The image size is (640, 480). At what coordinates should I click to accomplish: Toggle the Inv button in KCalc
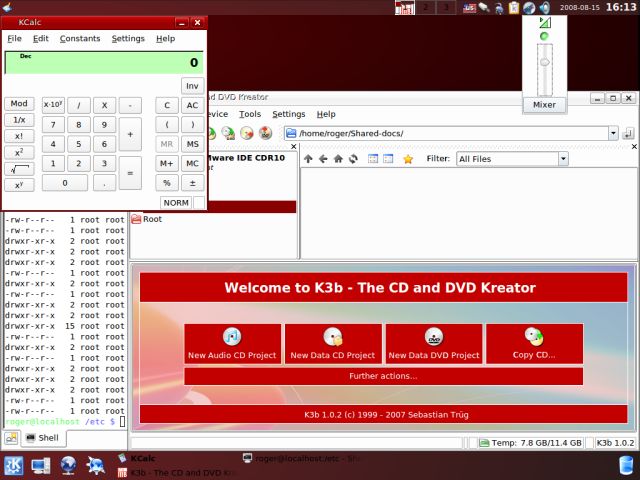pyautogui.click(x=192, y=86)
